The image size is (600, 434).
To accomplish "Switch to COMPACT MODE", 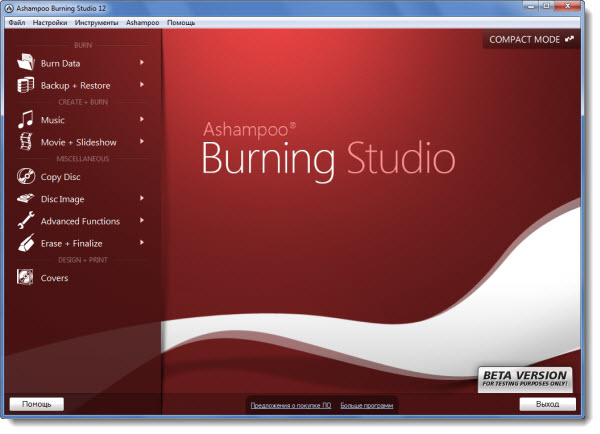I will 532,39.
